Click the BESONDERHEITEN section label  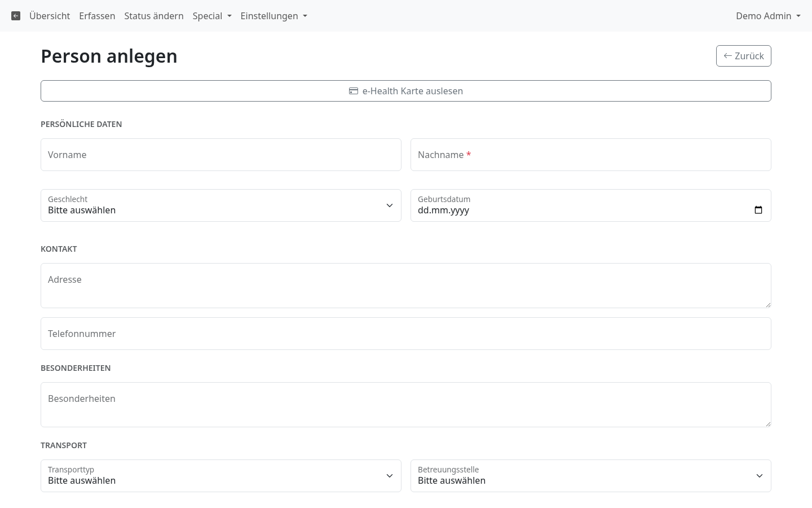coord(76,368)
